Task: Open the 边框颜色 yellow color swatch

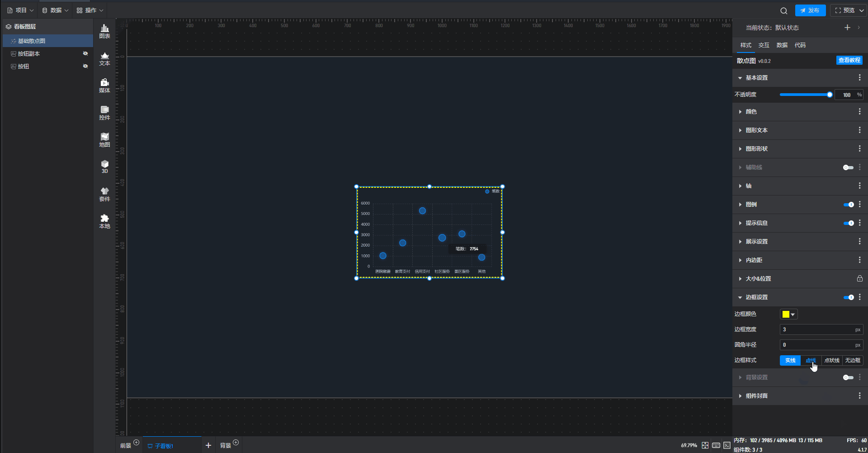Action: point(788,314)
